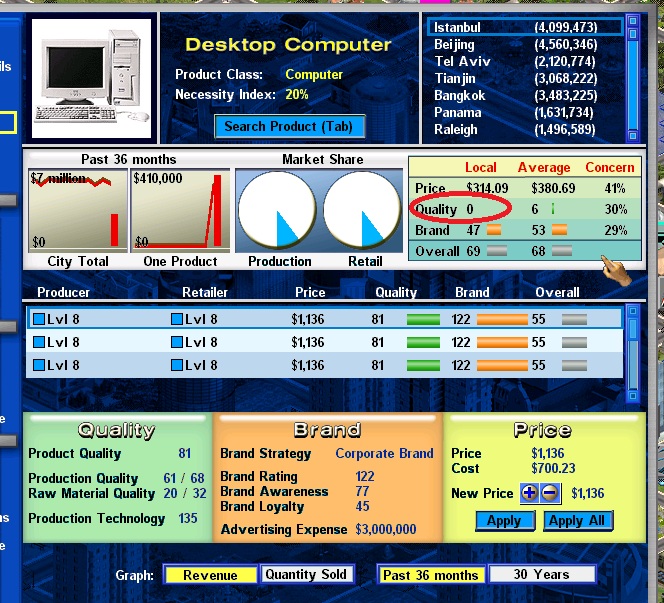Select 30 Years time range

point(542,574)
